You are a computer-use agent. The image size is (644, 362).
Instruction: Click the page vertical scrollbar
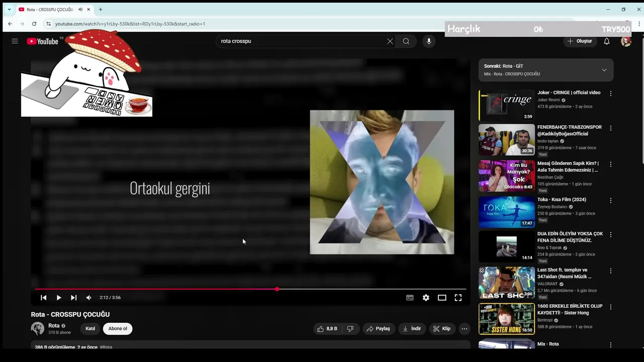click(641, 101)
